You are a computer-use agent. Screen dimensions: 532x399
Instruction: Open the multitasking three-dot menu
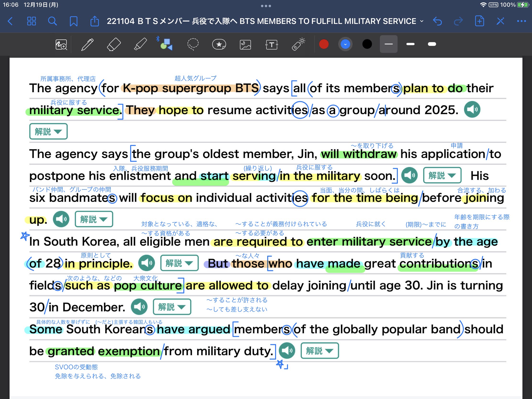tap(266, 6)
